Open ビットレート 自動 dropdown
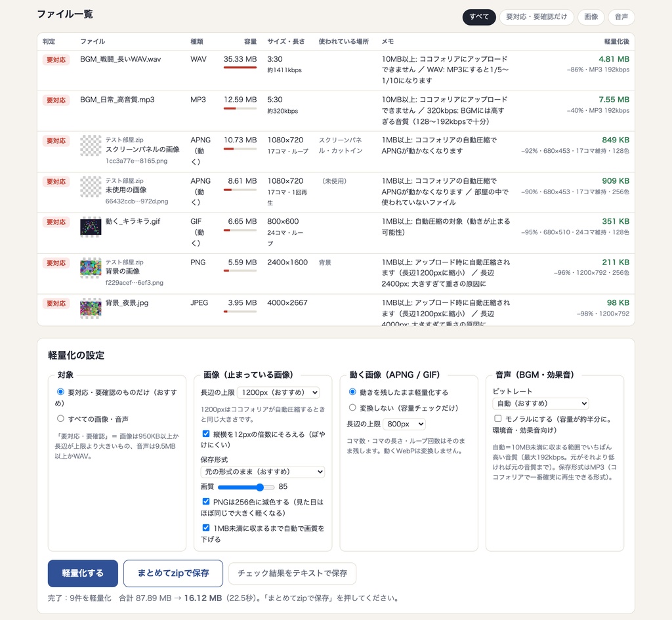This screenshot has width=672, height=620. coord(541,403)
